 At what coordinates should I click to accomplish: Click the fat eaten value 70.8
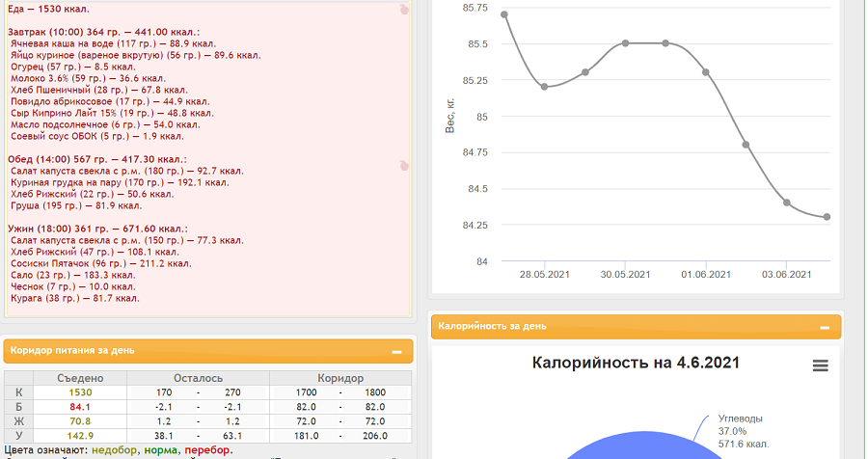(80, 421)
